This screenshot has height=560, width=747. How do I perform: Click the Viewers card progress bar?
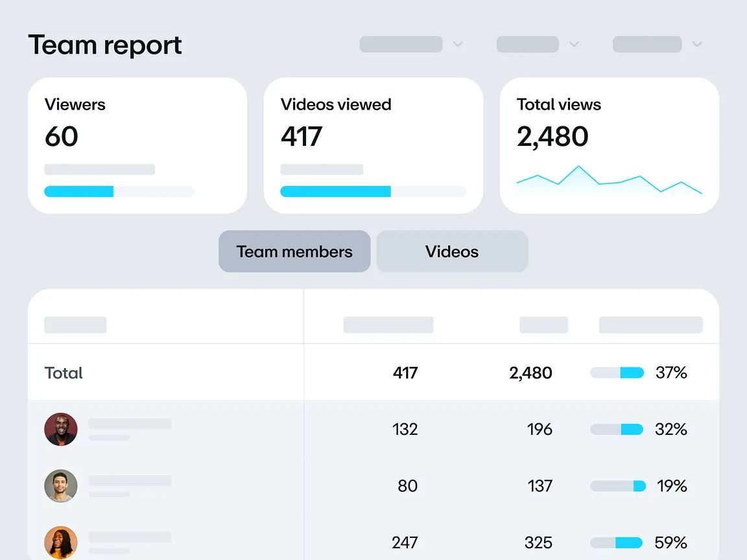click(x=119, y=191)
